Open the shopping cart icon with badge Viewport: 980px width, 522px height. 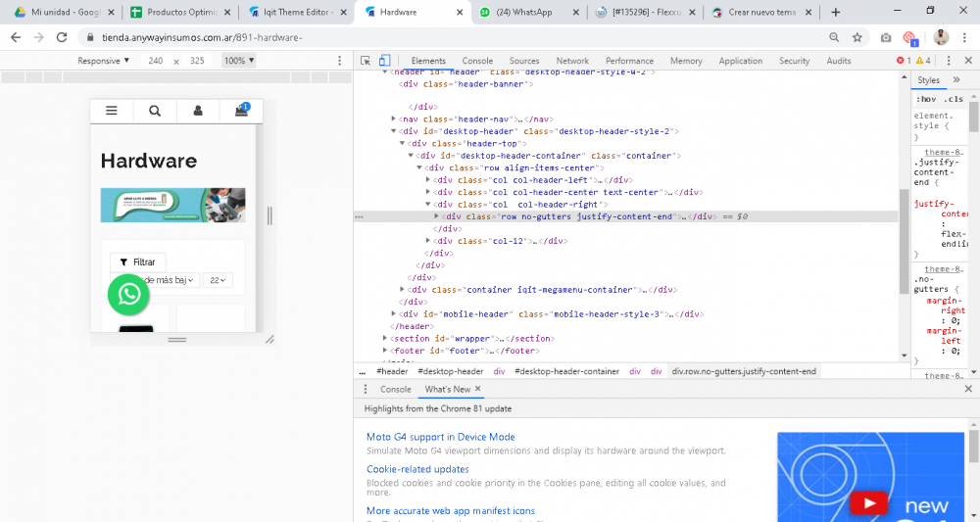point(241,111)
